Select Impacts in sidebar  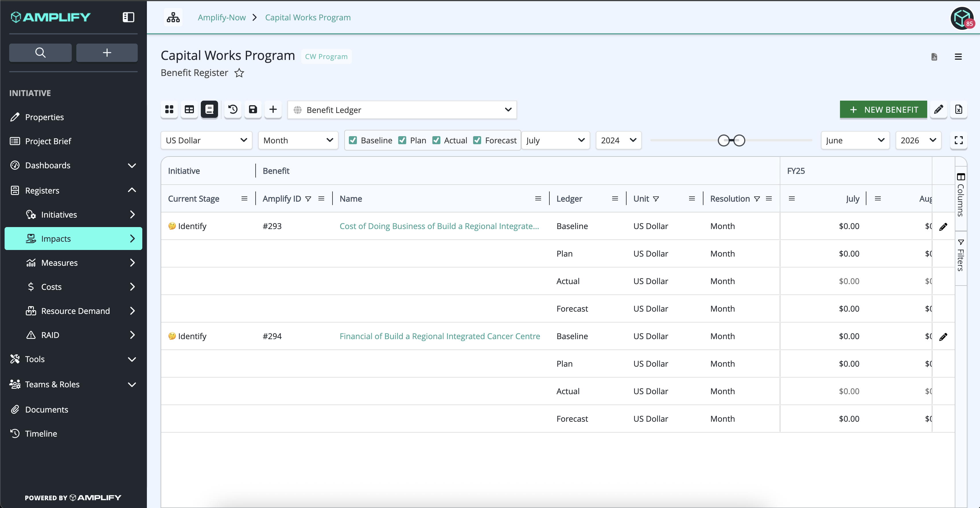(73, 239)
